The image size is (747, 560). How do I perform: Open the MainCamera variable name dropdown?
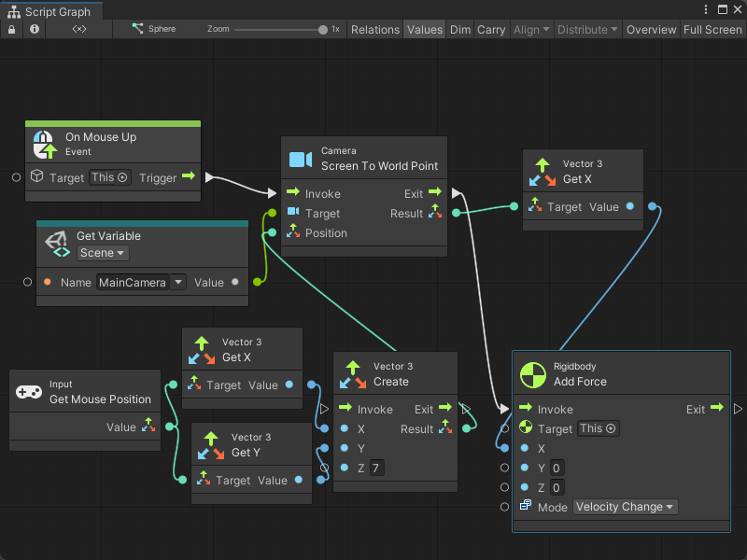[140, 282]
